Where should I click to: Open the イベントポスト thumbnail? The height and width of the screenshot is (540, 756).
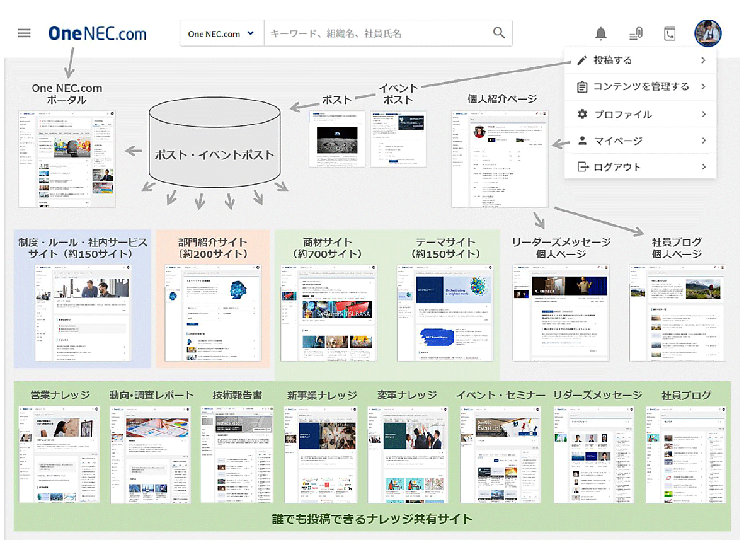[x=398, y=139]
